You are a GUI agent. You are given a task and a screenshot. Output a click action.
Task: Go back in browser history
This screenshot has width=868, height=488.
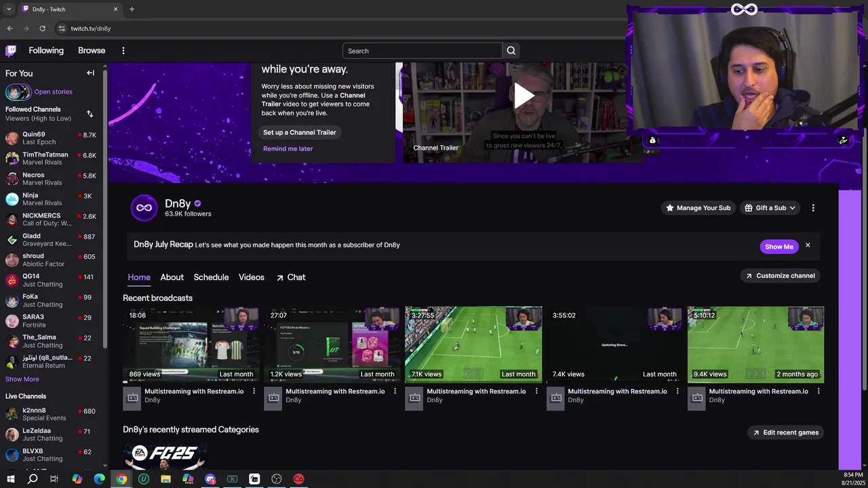point(9,28)
